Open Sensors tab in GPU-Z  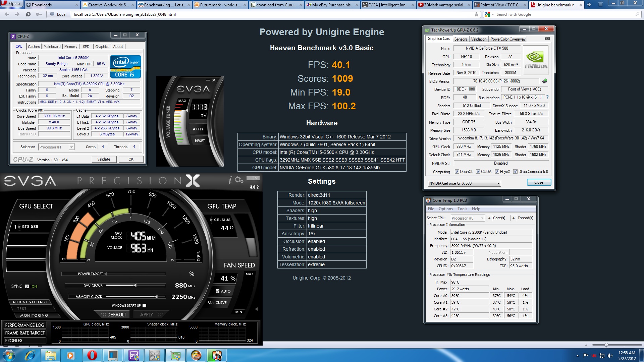click(x=461, y=39)
